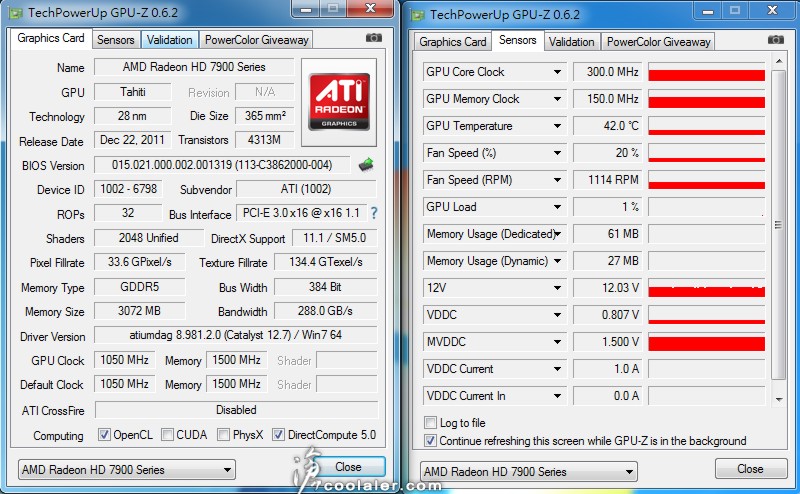Toggle the CUDA checkbox

point(167,435)
